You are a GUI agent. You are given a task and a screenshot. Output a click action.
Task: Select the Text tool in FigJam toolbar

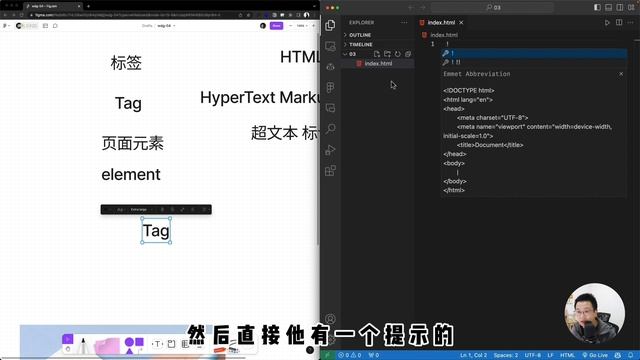click(157, 344)
